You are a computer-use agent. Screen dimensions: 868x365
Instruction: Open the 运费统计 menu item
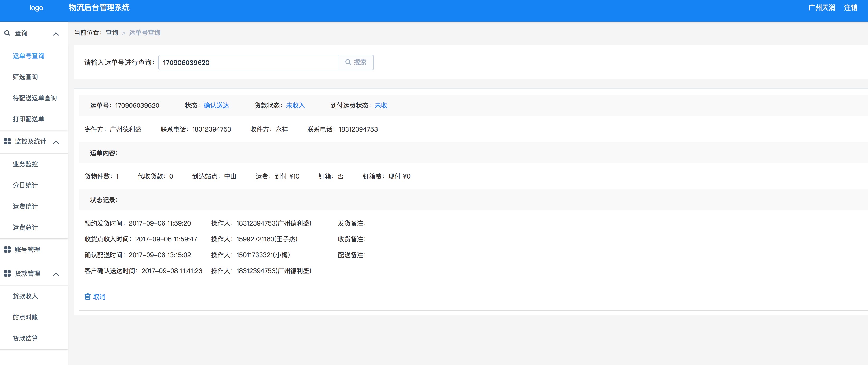click(25, 207)
